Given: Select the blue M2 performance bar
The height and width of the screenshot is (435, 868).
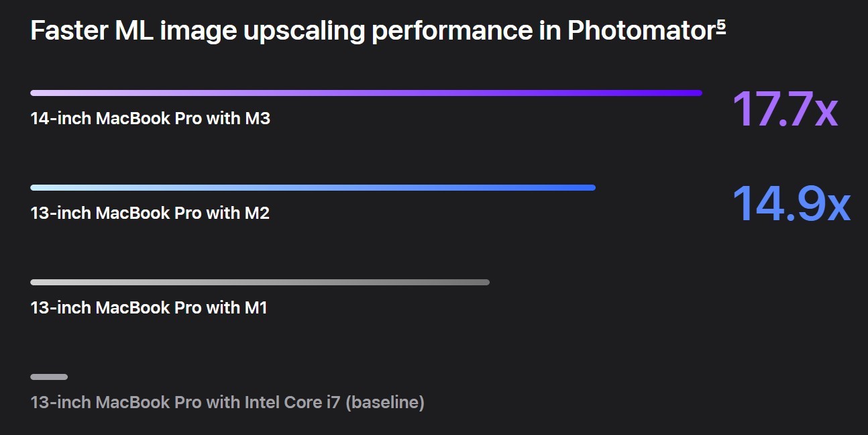Looking at the screenshot, I should click(313, 187).
